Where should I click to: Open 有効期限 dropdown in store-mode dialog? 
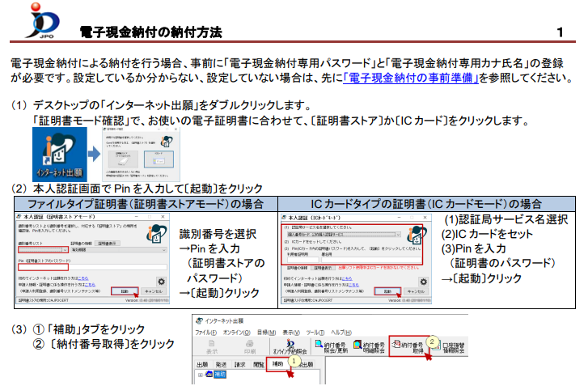(119, 249)
